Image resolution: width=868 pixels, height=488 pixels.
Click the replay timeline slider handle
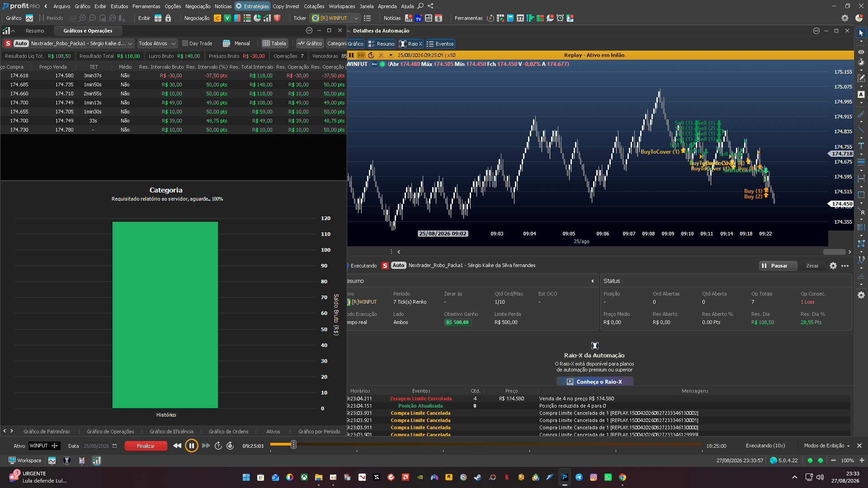click(x=293, y=445)
